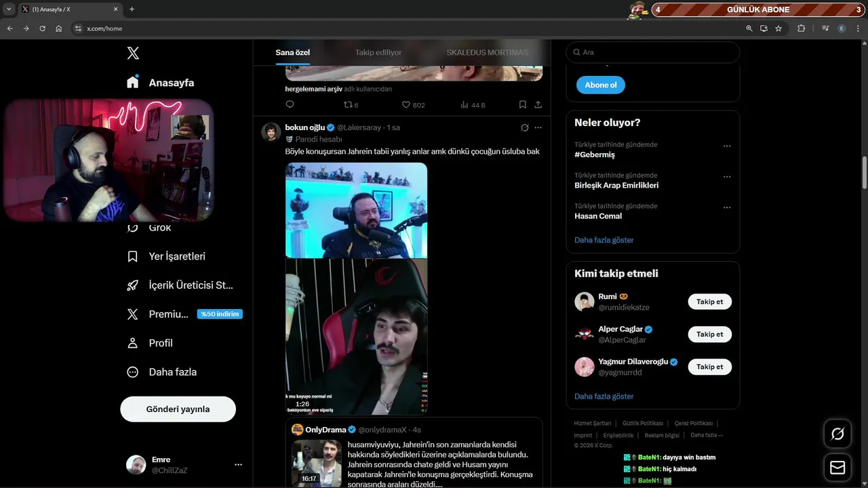Open Grok from the sidebar

coord(151,228)
